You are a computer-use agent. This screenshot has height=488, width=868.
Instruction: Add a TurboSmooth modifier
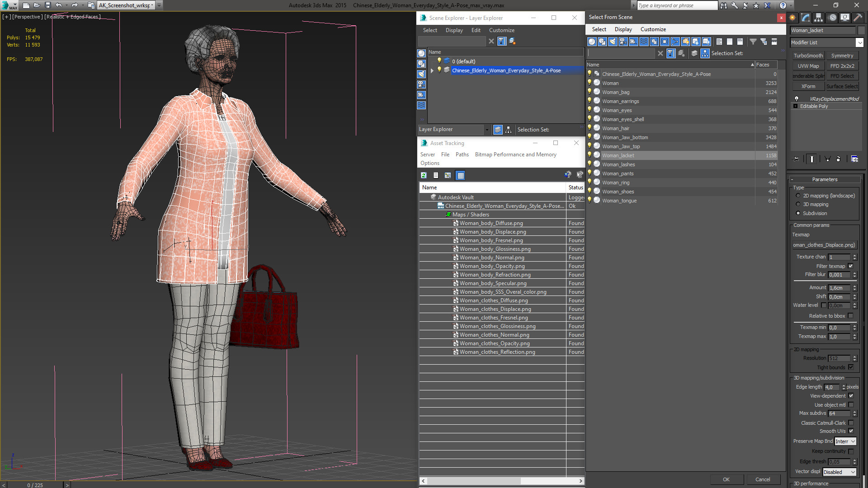(808, 56)
